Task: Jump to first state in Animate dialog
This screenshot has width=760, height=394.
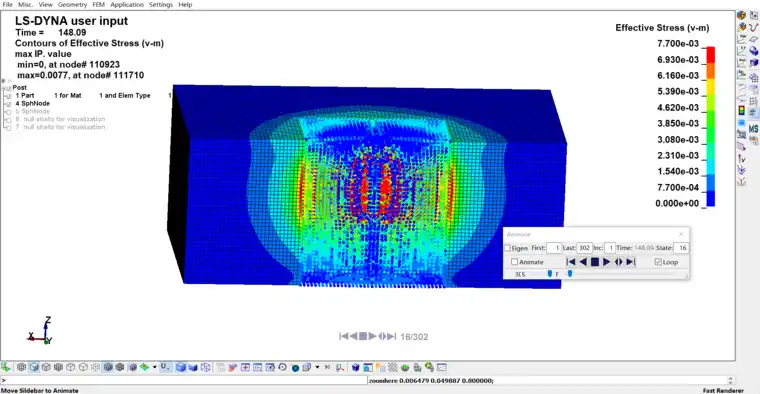Action: [x=571, y=262]
